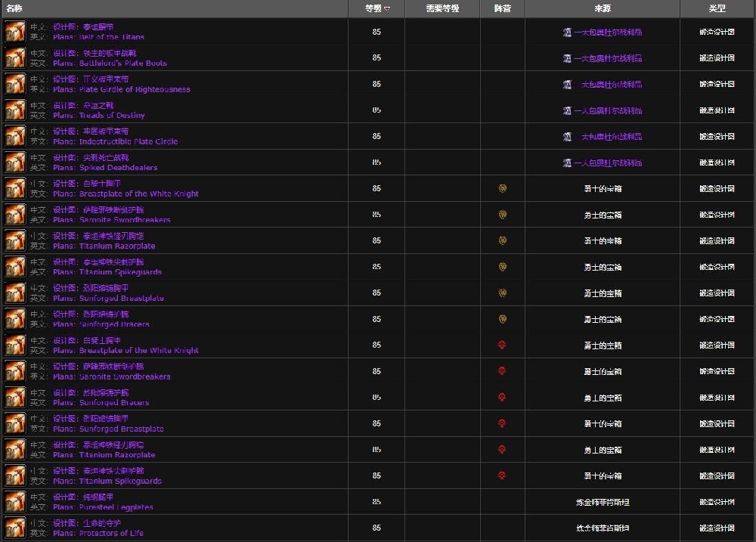The image size is (756, 542).
Task: Click the Puresteel Legplates item icon
Action: point(15,502)
